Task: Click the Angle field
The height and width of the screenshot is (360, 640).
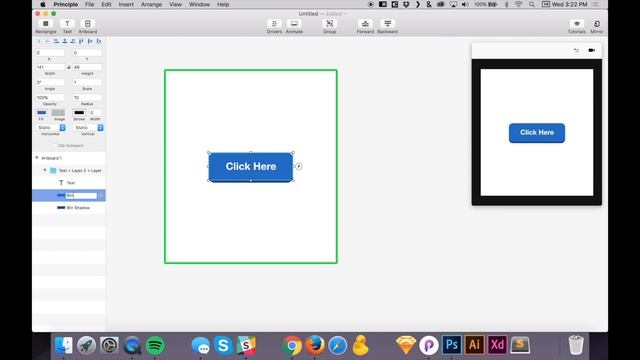Action: coord(50,82)
